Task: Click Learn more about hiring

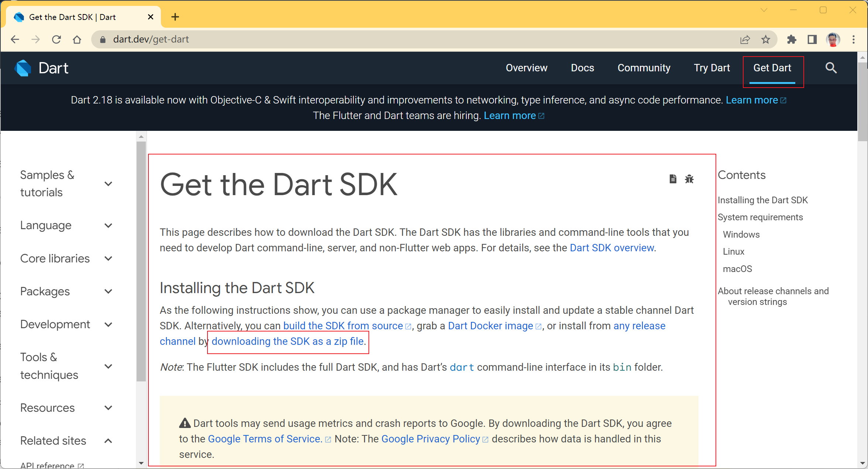Action: [514, 116]
